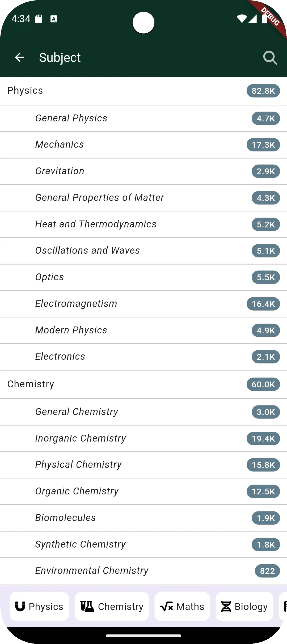Viewport: 287px width, 644px height.
Task: Tap the back arrow icon
Action: click(x=20, y=57)
